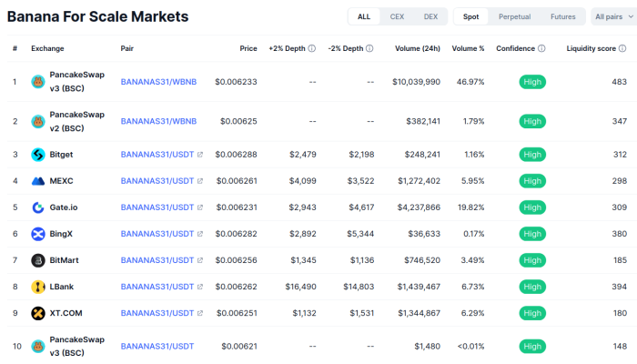Viewport: 637px width, 364px height.
Task: Sort by the Volume % column header
Action: tap(468, 48)
